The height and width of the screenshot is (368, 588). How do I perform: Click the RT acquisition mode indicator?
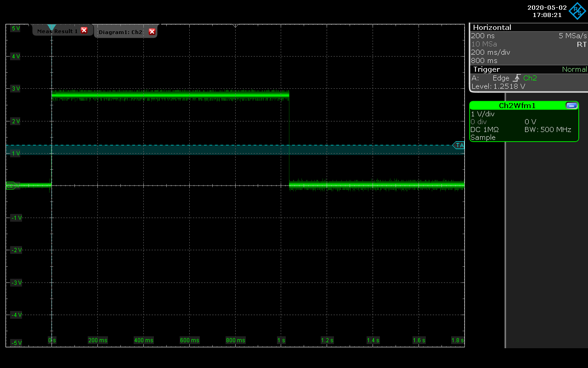[582, 44]
